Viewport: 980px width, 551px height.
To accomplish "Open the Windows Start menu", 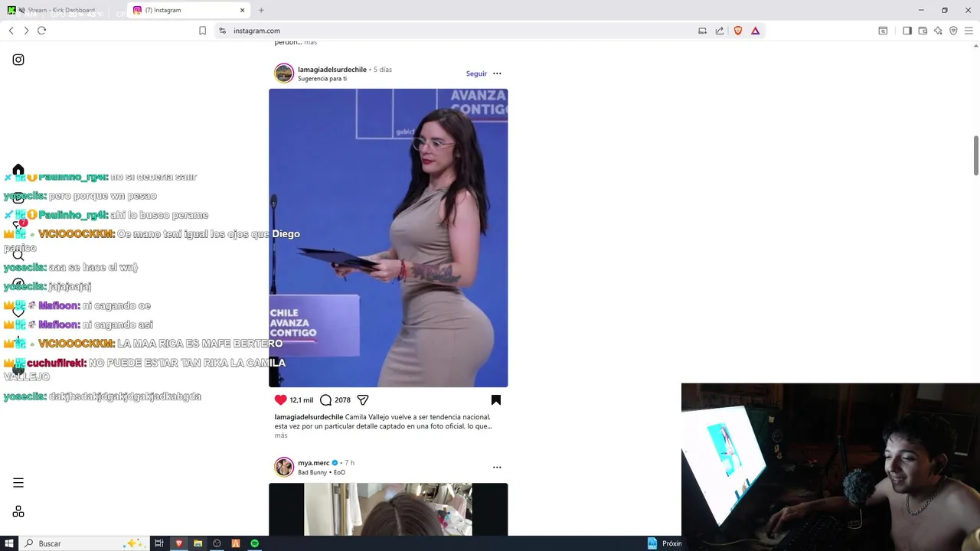I will point(9,543).
